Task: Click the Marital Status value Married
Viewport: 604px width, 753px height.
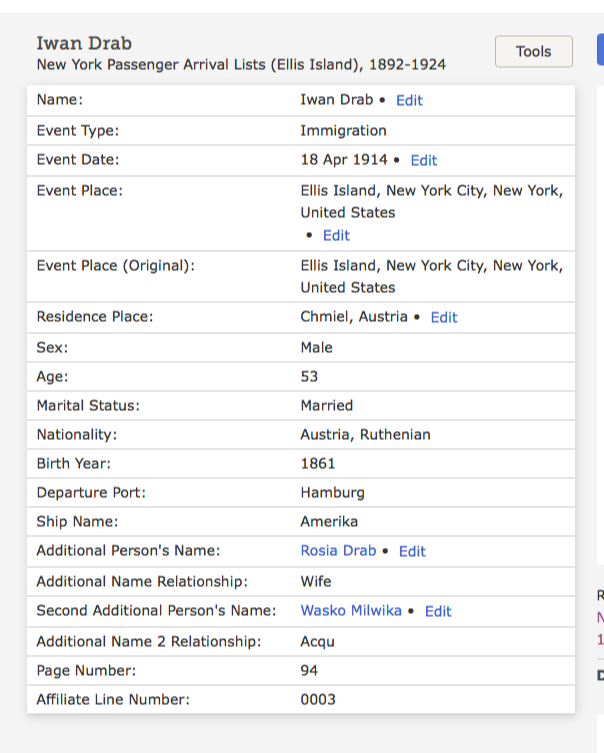Action: coord(327,405)
